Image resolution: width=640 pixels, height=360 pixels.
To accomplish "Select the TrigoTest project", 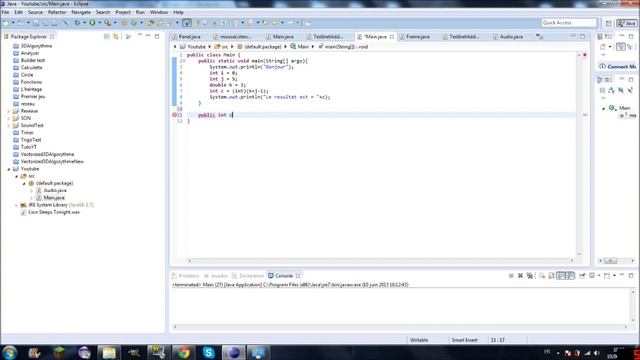I will (31, 140).
